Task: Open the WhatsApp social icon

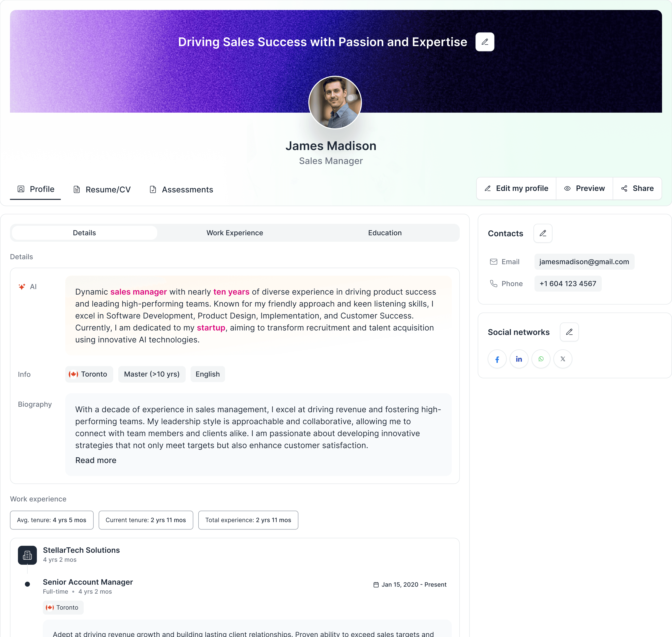Action: tap(541, 359)
